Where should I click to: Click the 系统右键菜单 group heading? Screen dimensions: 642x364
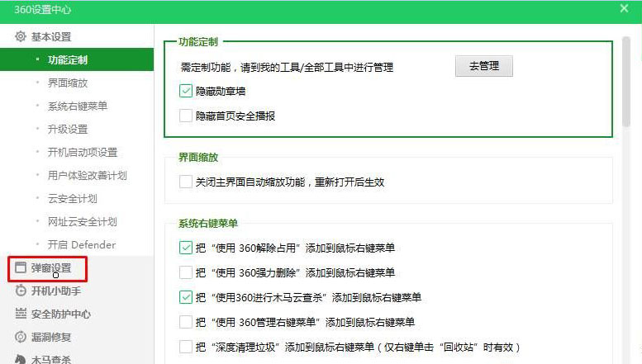tap(208, 224)
